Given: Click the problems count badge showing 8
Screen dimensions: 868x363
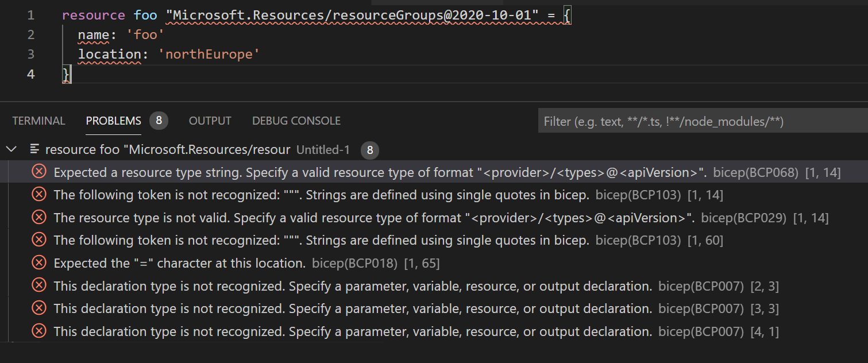Looking at the screenshot, I should [x=159, y=120].
